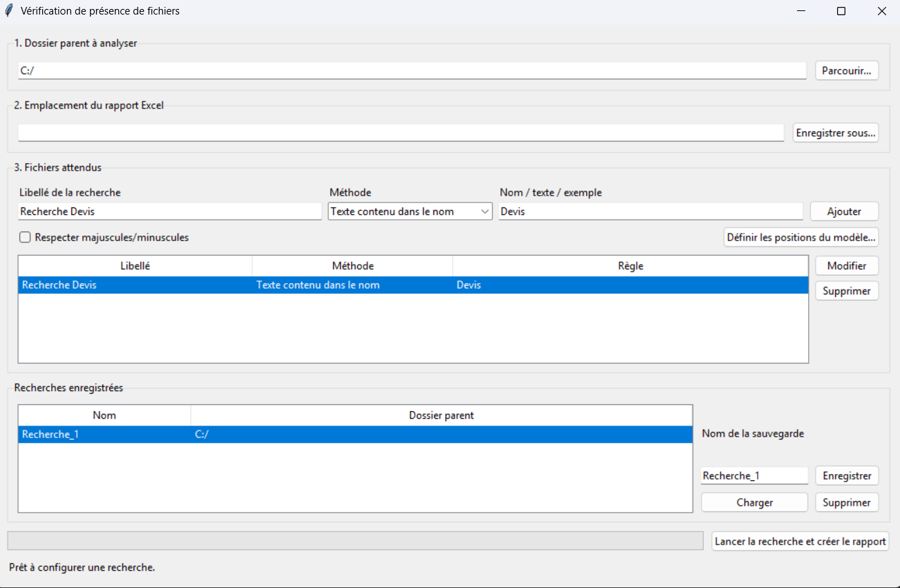Click Modifier next to the rules table
The height and width of the screenshot is (588, 900).
pos(847,265)
